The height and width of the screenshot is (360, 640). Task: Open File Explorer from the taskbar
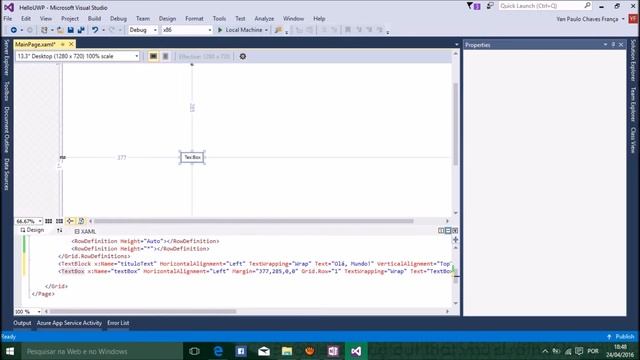(x=287, y=351)
